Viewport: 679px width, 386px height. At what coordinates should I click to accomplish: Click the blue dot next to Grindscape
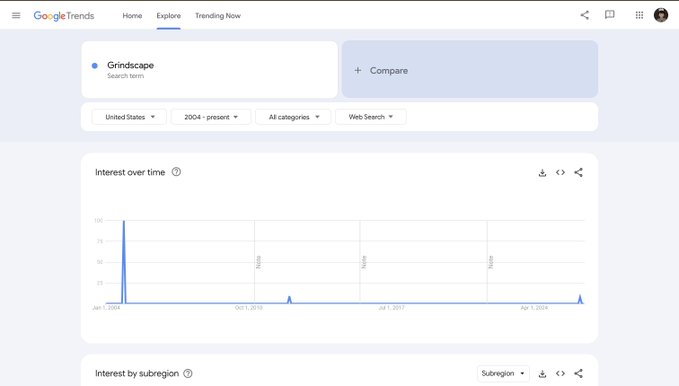(95, 65)
